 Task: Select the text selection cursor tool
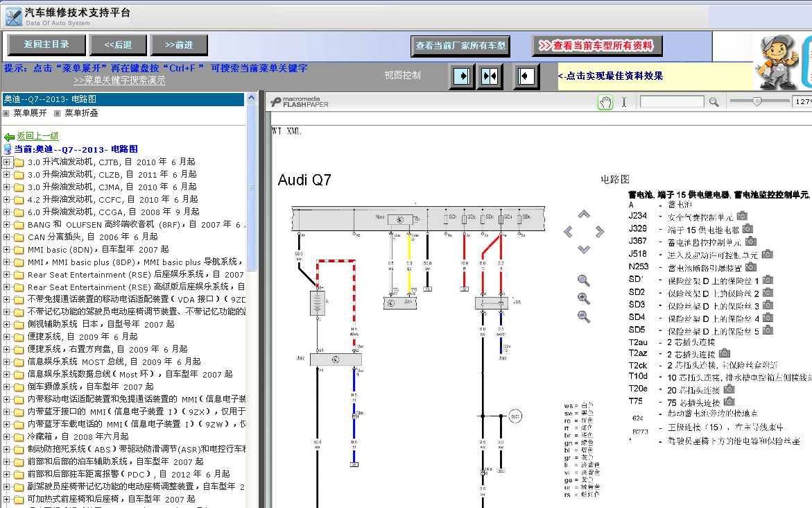click(x=623, y=102)
